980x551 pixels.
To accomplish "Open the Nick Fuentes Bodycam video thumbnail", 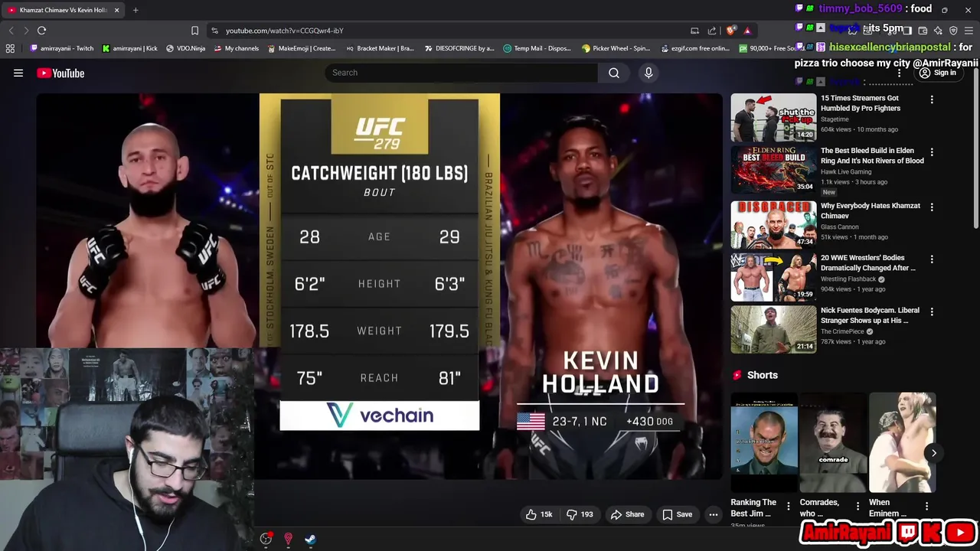I will point(773,330).
